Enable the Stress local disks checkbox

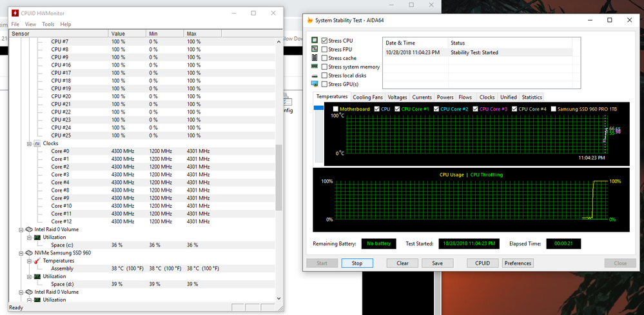[x=324, y=76]
